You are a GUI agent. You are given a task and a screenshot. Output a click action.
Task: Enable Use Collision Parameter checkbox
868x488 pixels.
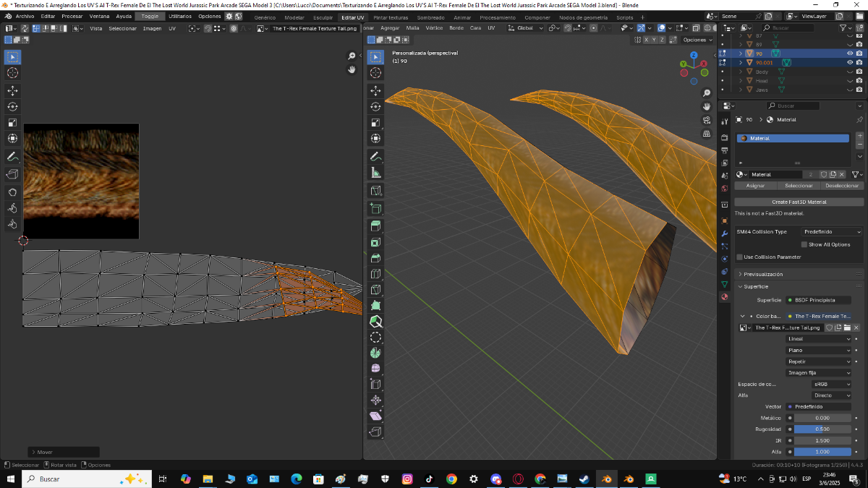coord(739,257)
